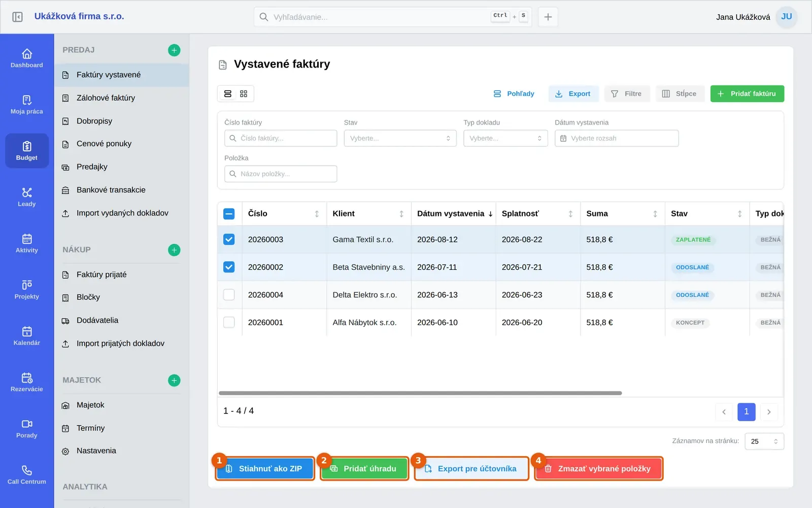Collapse the sidebar panel icon

click(17, 17)
